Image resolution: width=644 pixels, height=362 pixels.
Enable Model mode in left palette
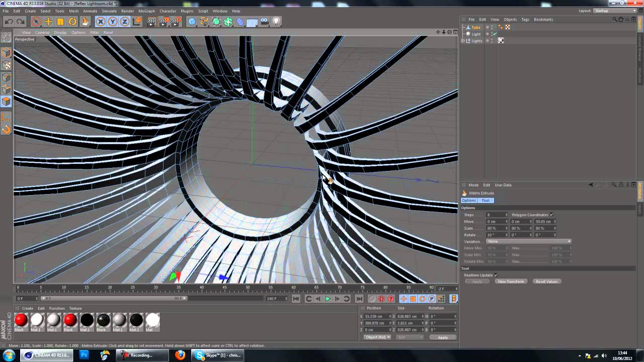(7, 53)
